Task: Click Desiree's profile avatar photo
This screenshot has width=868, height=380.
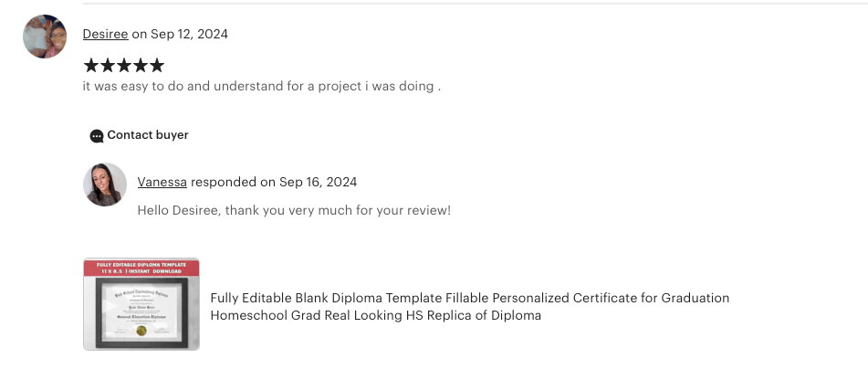Action: coord(45,37)
